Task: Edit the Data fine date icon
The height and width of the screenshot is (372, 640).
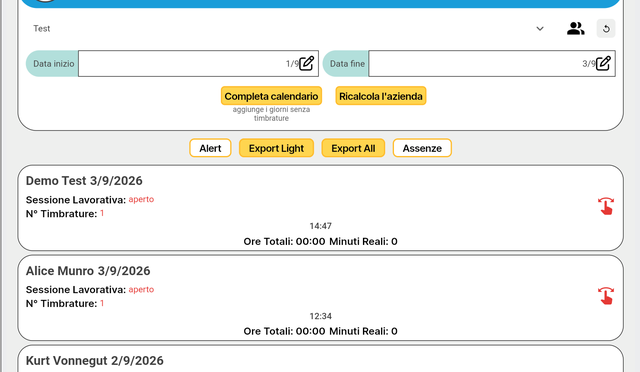Action: [603, 63]
